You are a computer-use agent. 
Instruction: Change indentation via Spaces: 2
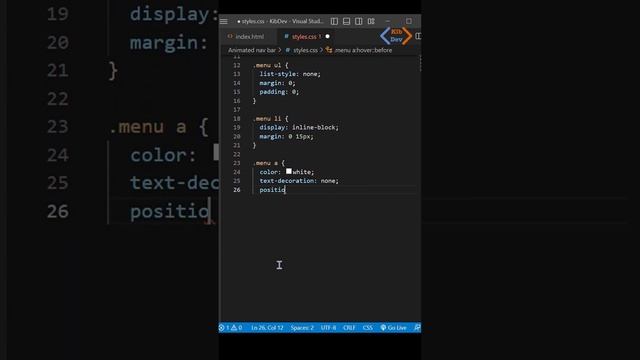302,328
